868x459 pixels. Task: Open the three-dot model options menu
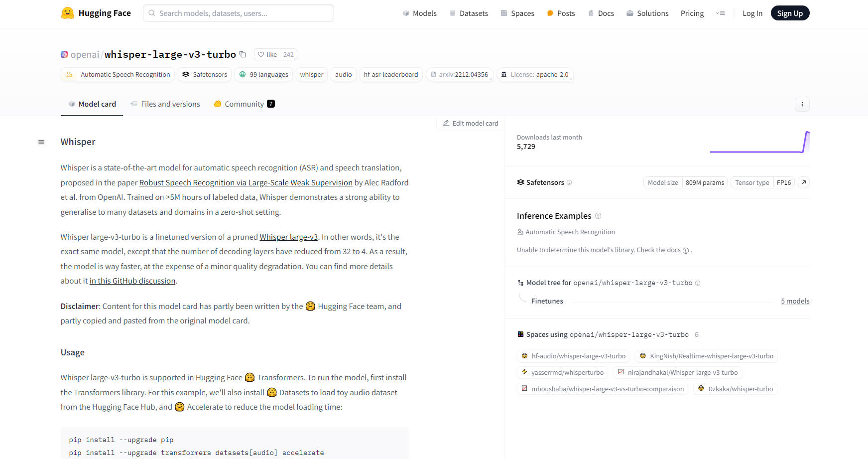(x=802, y=104)
